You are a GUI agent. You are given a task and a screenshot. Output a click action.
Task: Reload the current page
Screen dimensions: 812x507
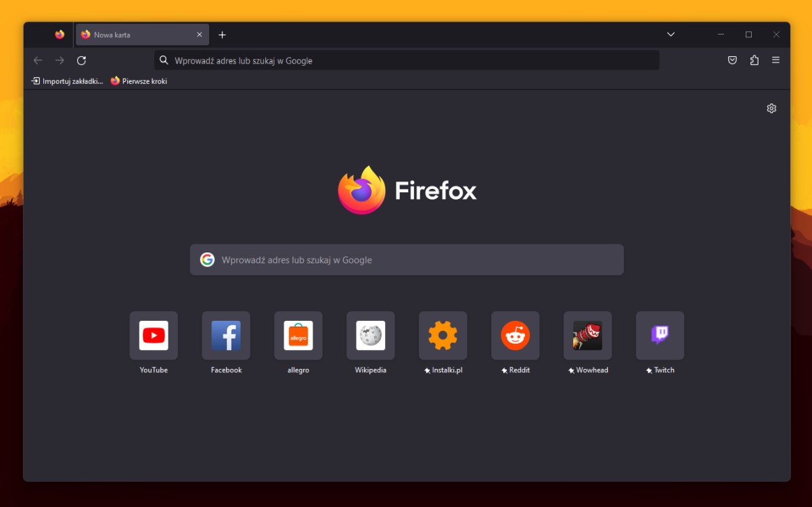(x=81, y=60)
